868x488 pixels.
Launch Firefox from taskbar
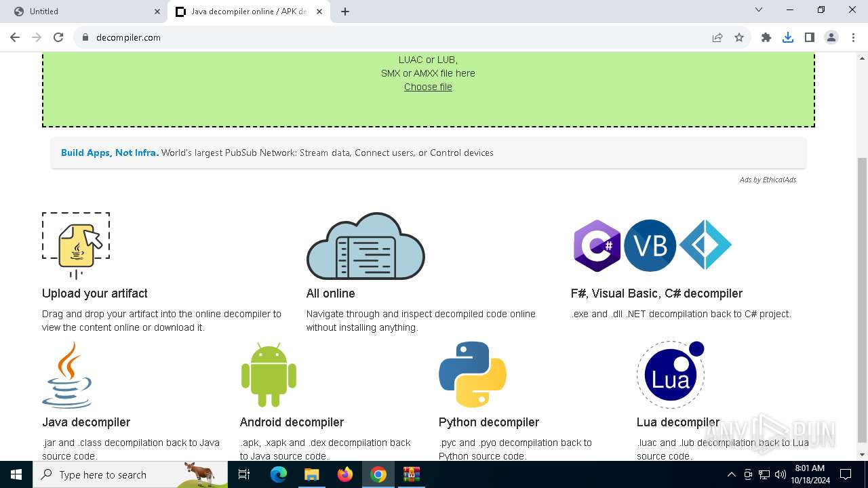[345, 474]
